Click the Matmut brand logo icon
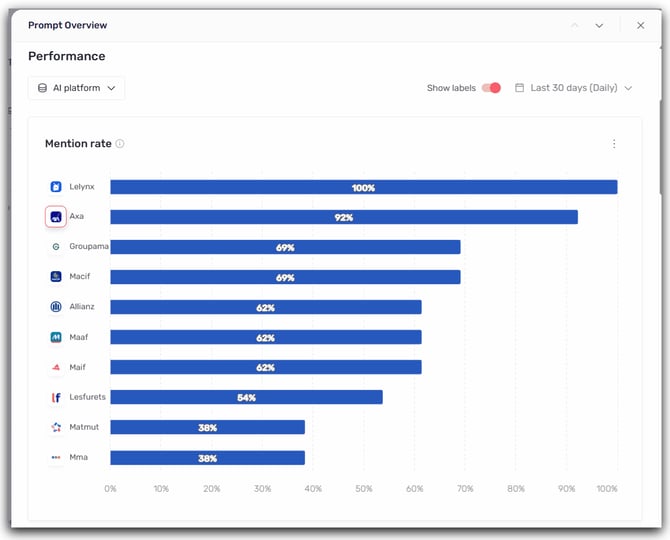670x540 pixels. point(56,427)
